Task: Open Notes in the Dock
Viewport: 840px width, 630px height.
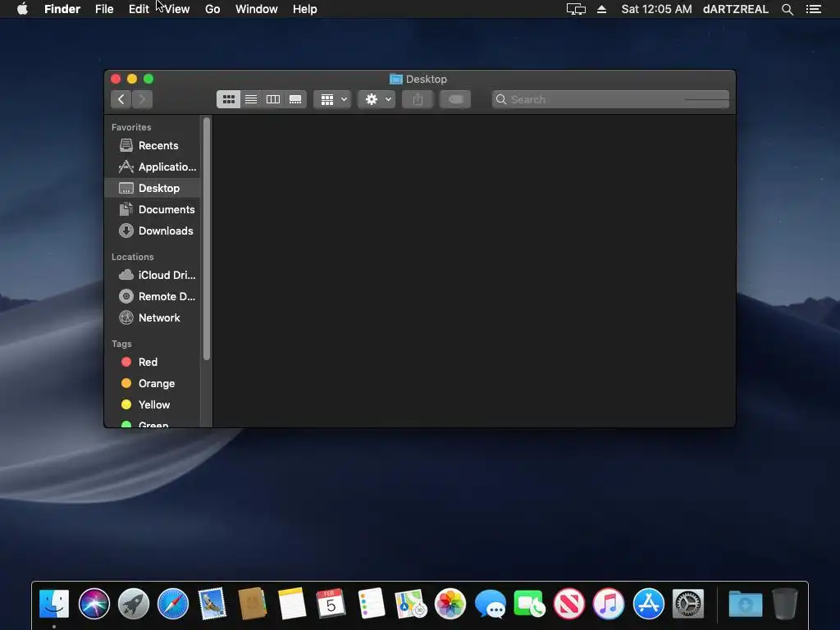Action: pos(292,604)
